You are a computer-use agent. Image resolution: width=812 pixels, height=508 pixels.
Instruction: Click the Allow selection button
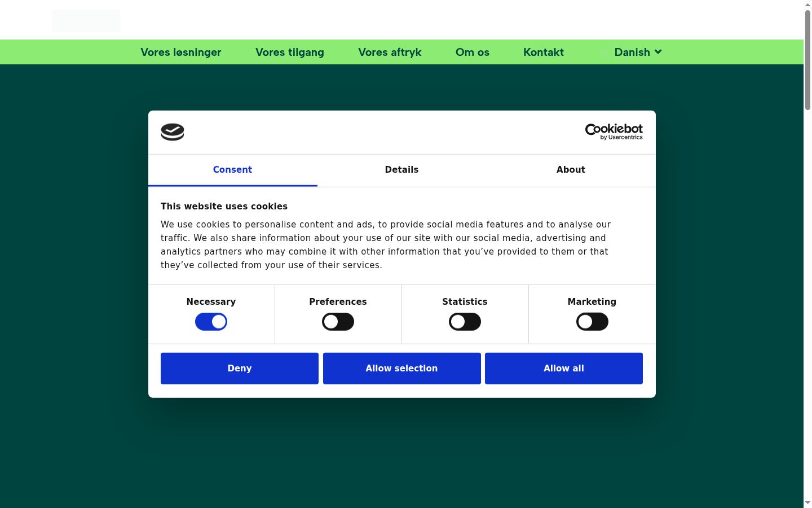pos(402,369)
